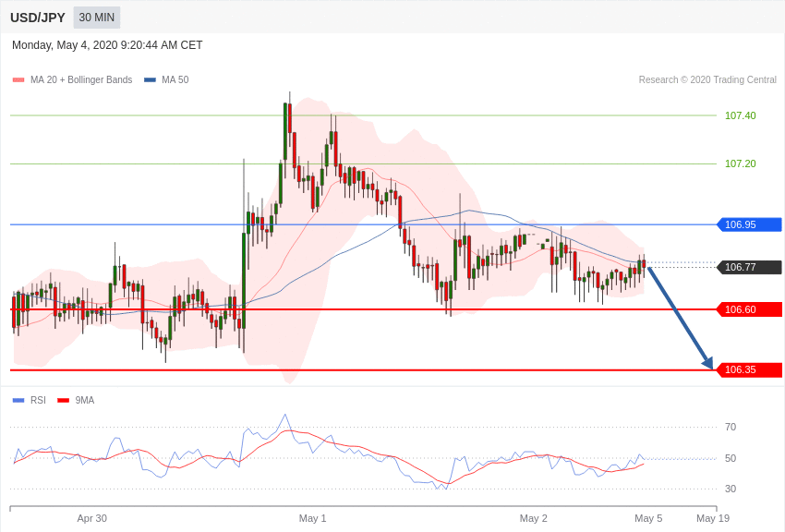Select the date text Monday, May 4, 2020
The width and height of the screenshot is (785, 532).
(65, 45)
